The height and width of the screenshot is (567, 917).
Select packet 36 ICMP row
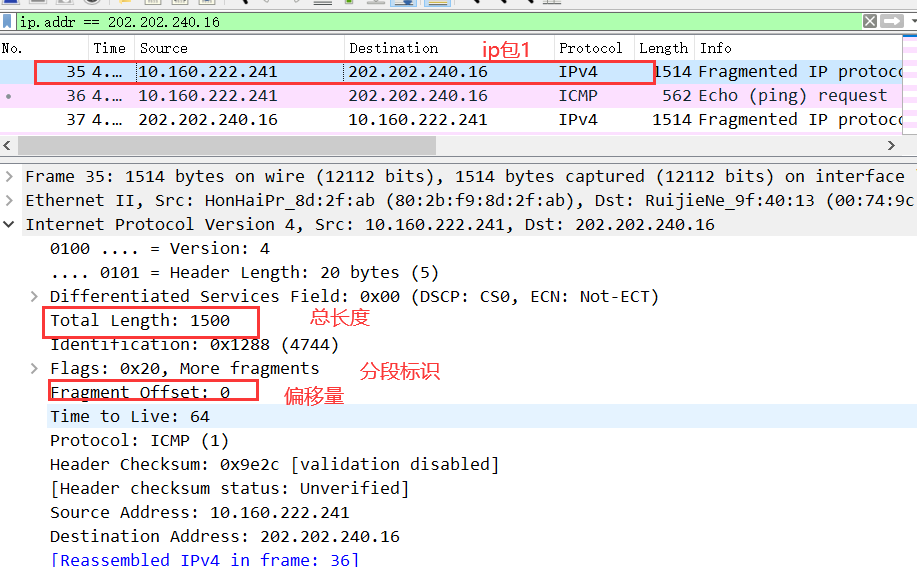click(451, 96)
